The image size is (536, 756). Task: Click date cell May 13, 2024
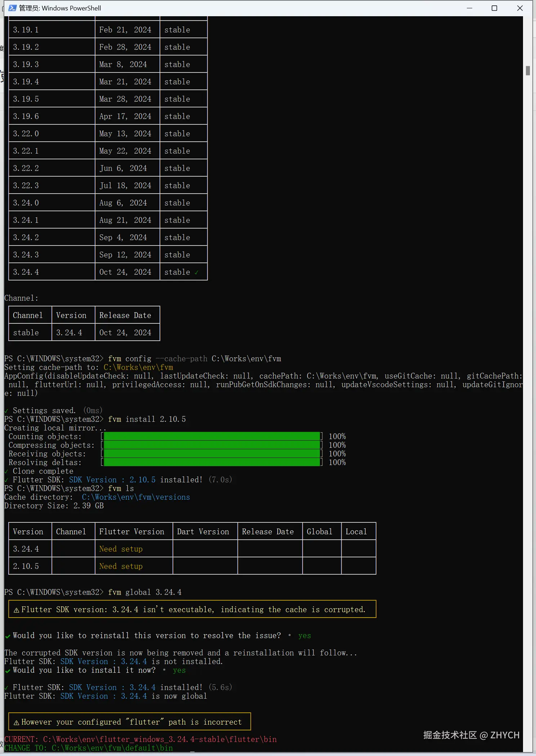(x=125, y=134)
